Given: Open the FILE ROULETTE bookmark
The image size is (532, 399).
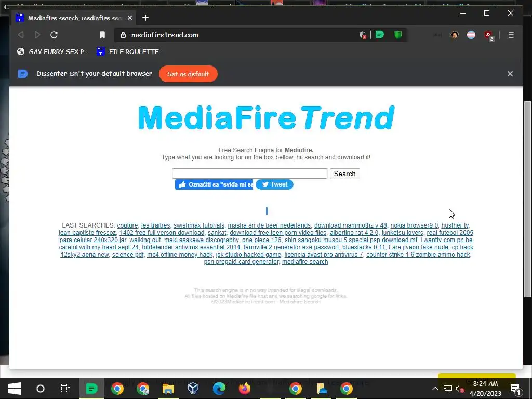Looking at the screenshot, I should 128,51.
